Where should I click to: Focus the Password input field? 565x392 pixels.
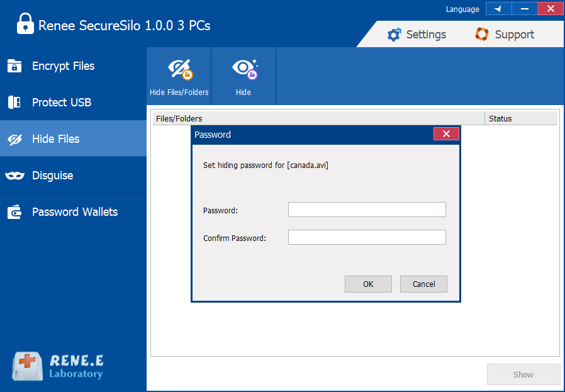tap(367, 210)
